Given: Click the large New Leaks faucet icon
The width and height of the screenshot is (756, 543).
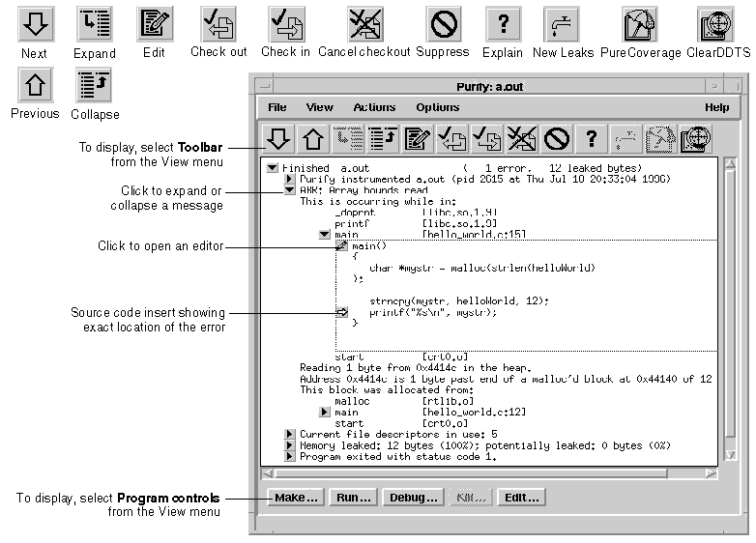Looking at the screenshot, I should 562,24.
